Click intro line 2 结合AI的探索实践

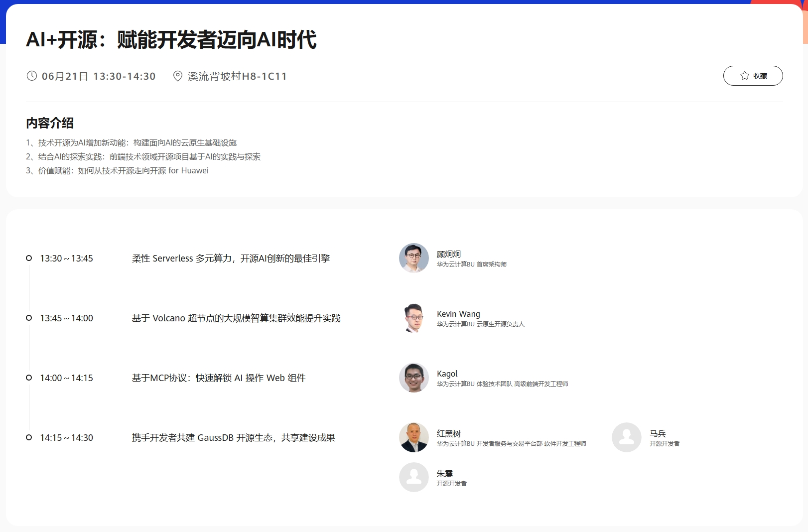click(x=143, y=157)
